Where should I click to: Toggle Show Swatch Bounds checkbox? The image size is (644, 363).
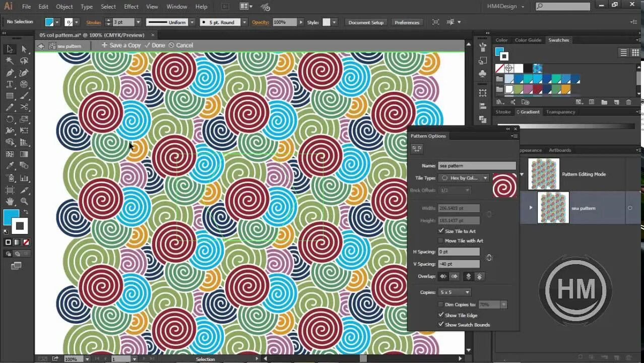click(441, 325)
